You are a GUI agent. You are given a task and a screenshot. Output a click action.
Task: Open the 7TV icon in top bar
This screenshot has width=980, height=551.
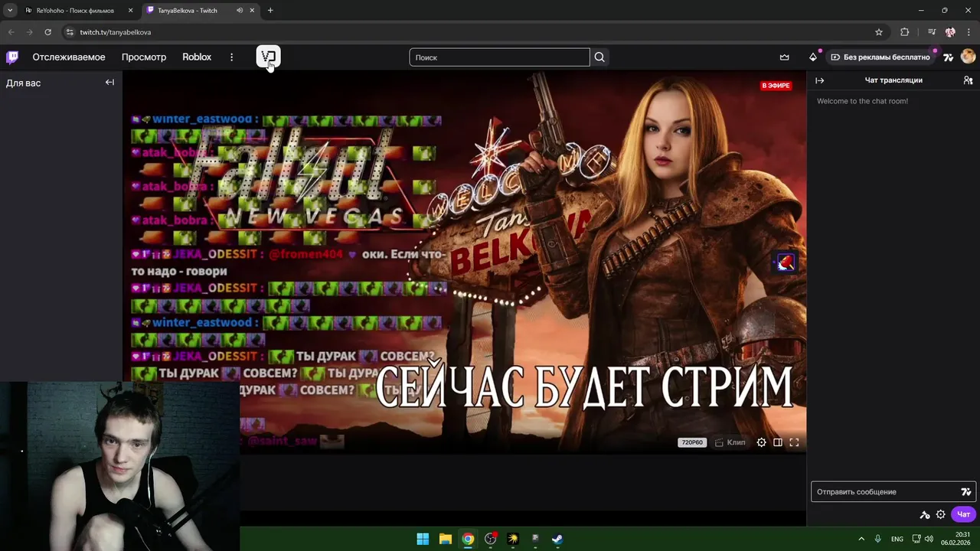pyautogui.click(x=948, y=57)
